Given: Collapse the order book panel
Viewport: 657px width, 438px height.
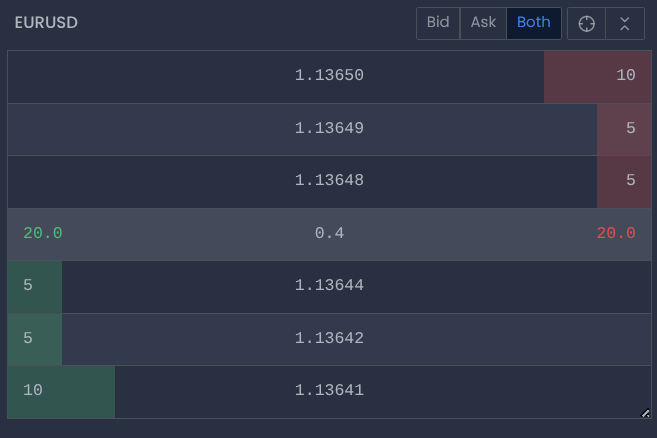Looking at the screenshot, I should coord(625,23).
